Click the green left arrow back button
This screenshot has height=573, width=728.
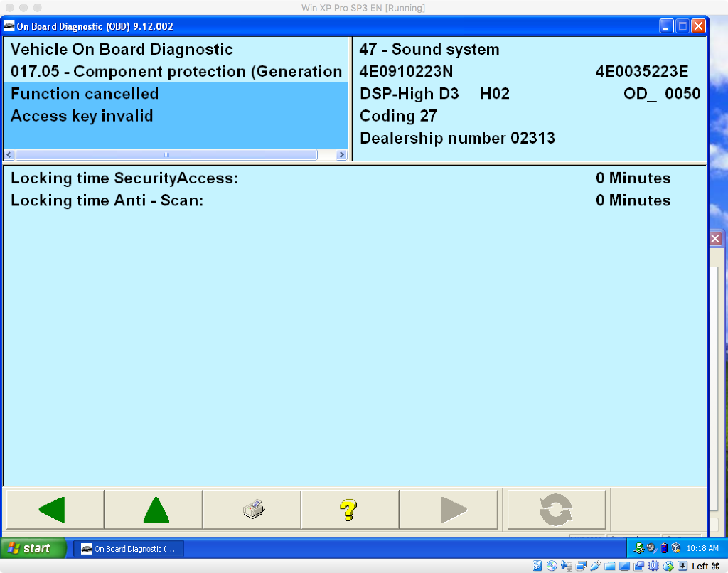(x=53, y=510)
